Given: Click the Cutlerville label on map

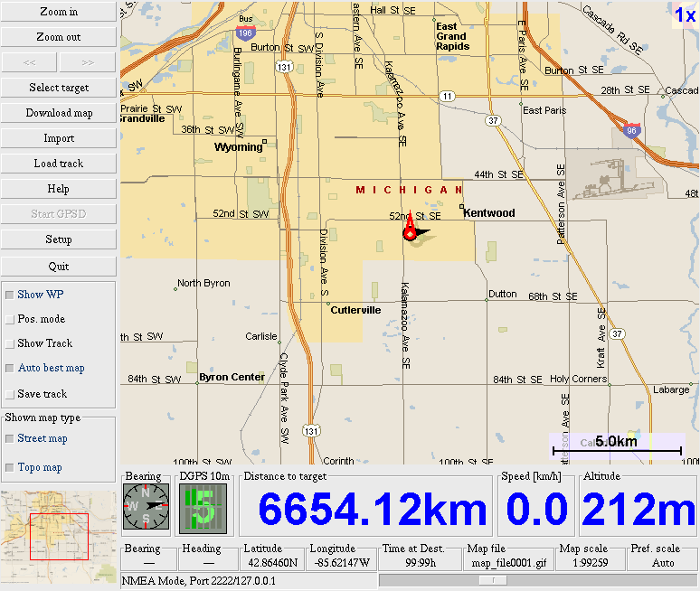Looking at the screenshot, I should pos(355,310).
